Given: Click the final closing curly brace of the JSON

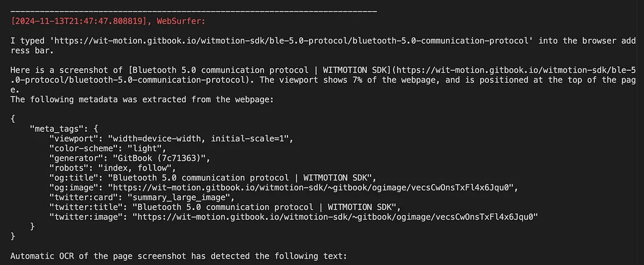Looking at the screenshot, I should (13, 236).
